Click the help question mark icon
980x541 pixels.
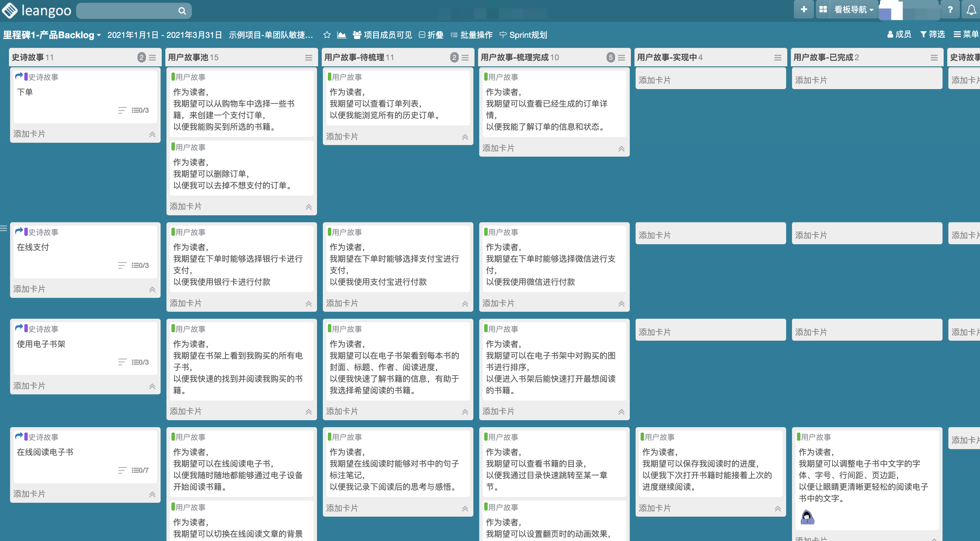[x=950, y=10]
